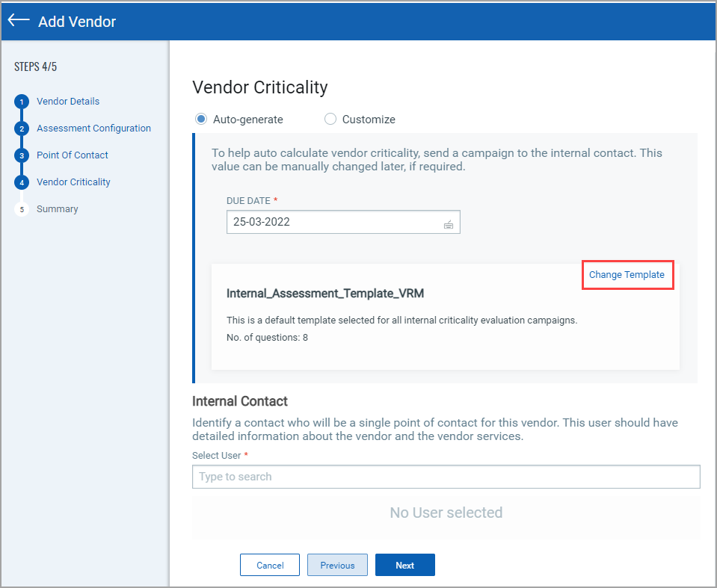Choose the Customize radio option
Image resolution: width=717 pixels, height=588 pixels.
330,120
